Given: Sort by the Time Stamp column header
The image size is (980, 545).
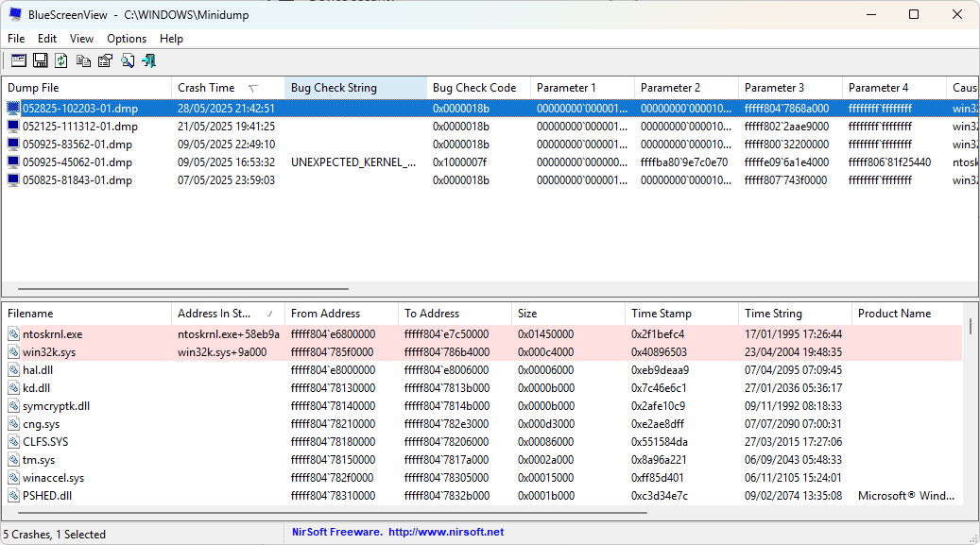Looking at the screenshot, I should [681, 314].
